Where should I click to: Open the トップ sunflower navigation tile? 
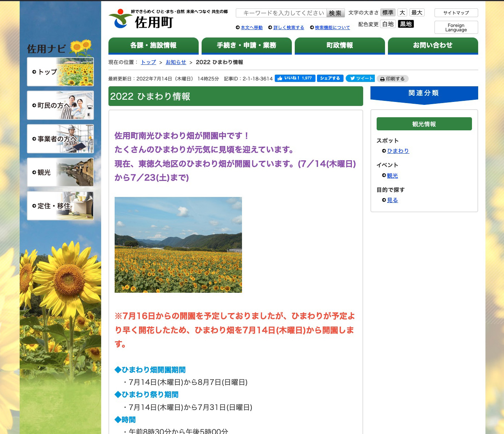(60, 72)
